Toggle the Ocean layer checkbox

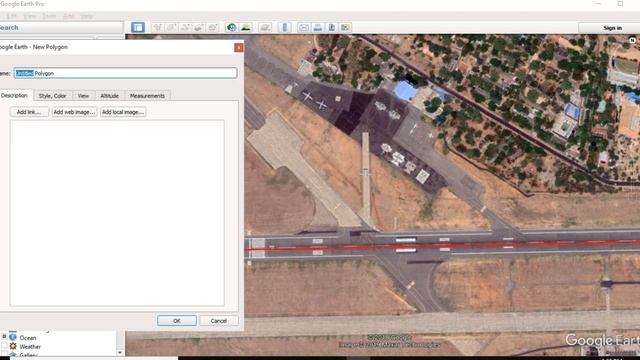(4, 337)
